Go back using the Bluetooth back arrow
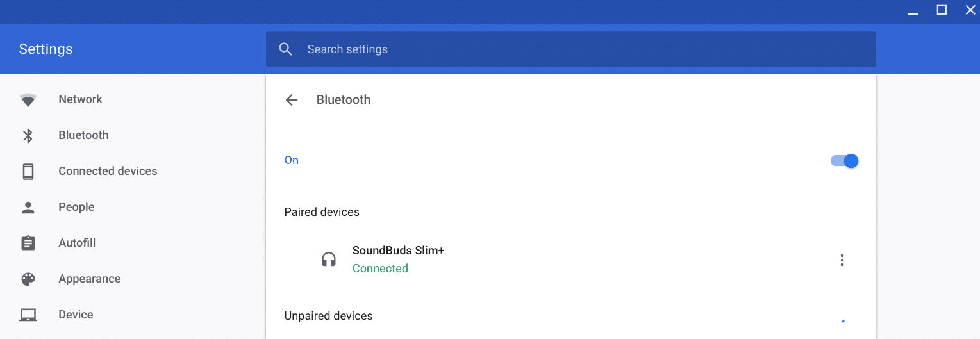Screen dimensions: 980x339 pyautogui.click(x=292, y=100)
